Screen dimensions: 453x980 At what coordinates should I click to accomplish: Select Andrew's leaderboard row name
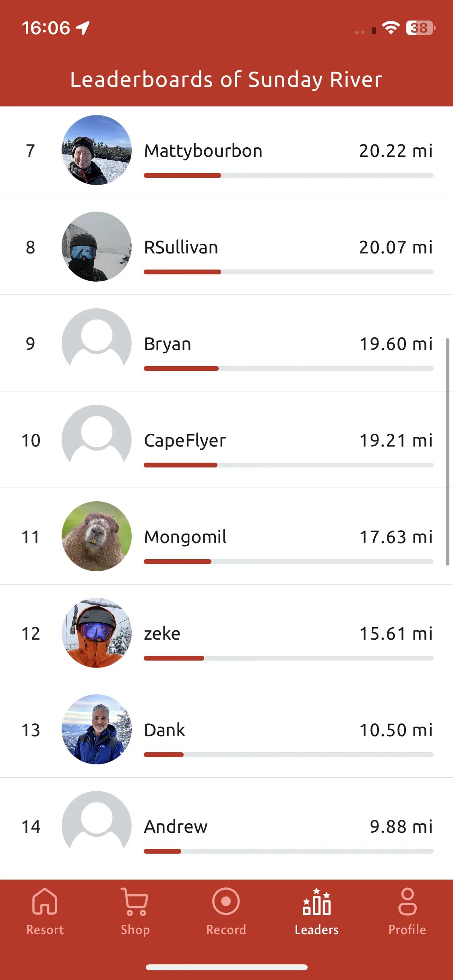pyautogui.click(x=176, y=827)
